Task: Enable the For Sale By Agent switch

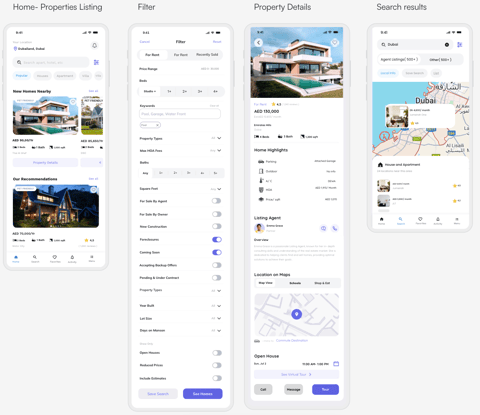Action: click(x=217, y=201)
